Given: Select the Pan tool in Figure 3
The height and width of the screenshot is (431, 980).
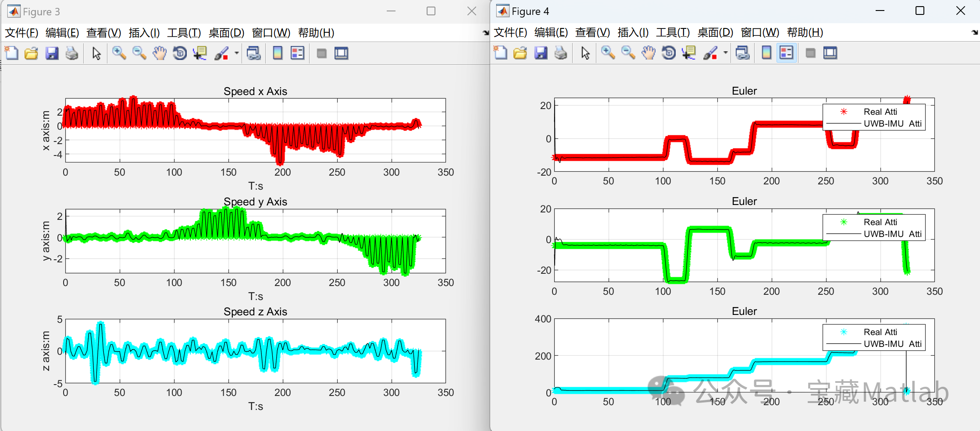Looking at the screenshot, I should (160, 53).
